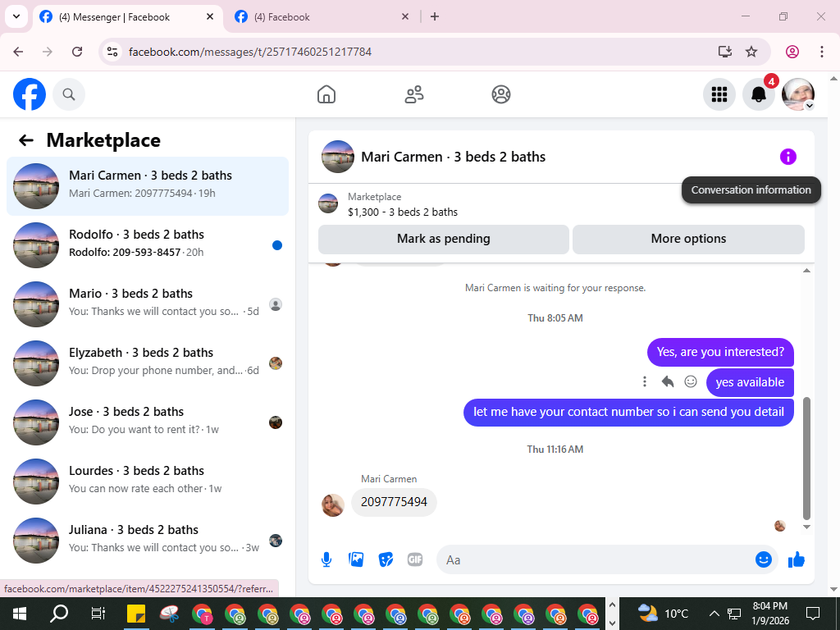Switch to the (4) Messenger | Facebook tab

(127, 17)
